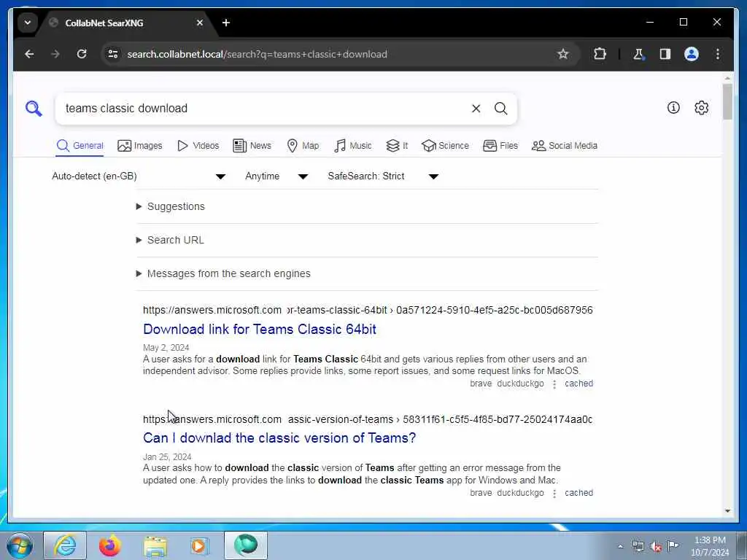Open Windows Explorer folder on taskbar
This screenshot has height=560, width=747.
[x=155, y=545]
